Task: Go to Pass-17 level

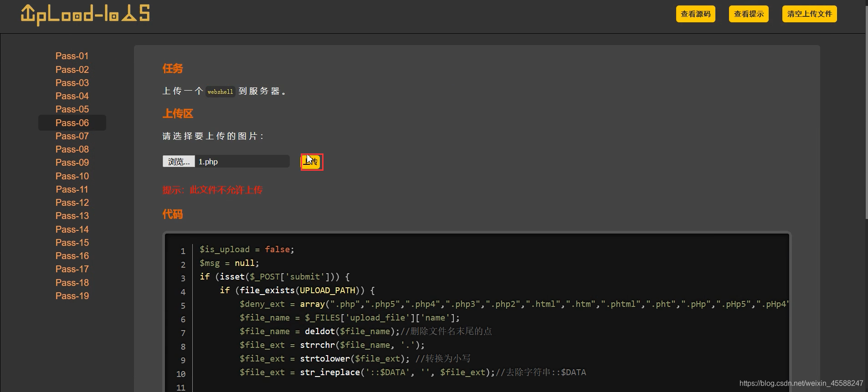Action: click(x=72, y=269)
